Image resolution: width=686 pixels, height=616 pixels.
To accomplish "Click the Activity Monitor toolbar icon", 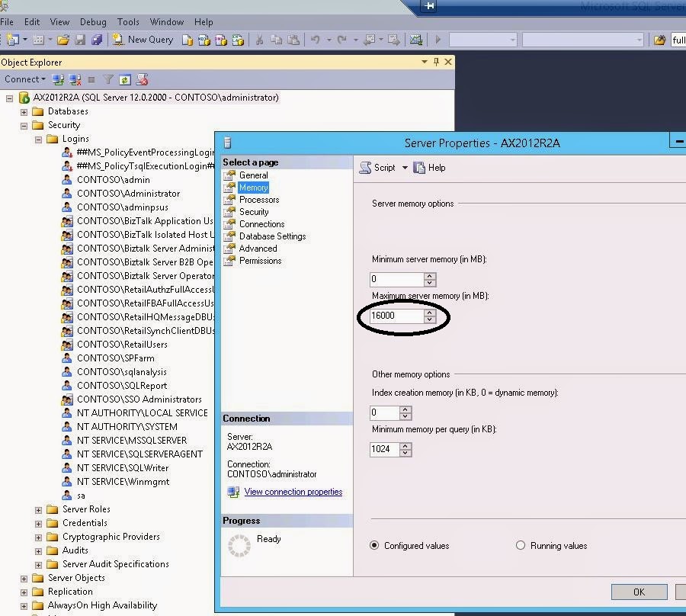I will (x=415, y=40).
